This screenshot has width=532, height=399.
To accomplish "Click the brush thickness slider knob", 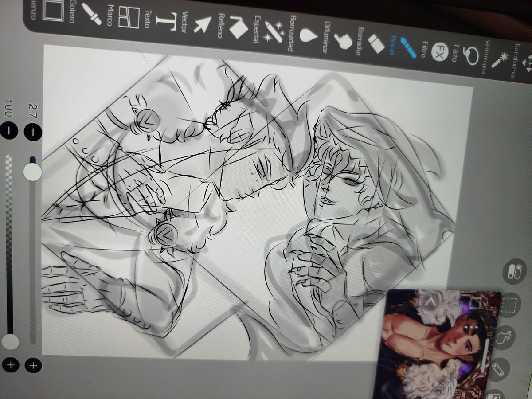I will [32, 172].
